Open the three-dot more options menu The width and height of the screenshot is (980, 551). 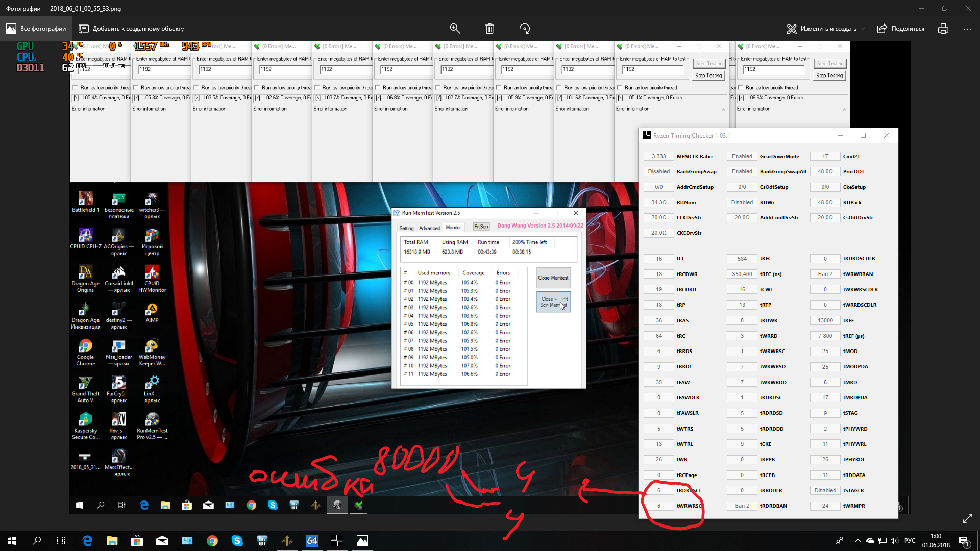[967, 29]
